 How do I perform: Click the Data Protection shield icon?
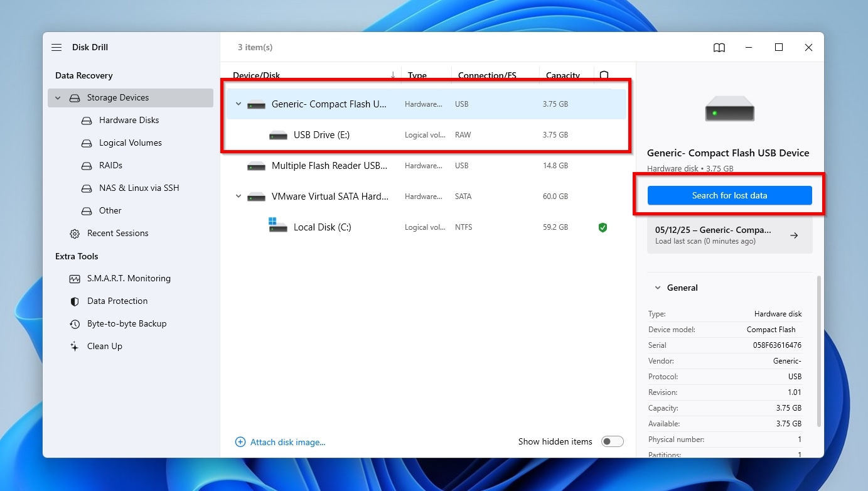point(75,301)
